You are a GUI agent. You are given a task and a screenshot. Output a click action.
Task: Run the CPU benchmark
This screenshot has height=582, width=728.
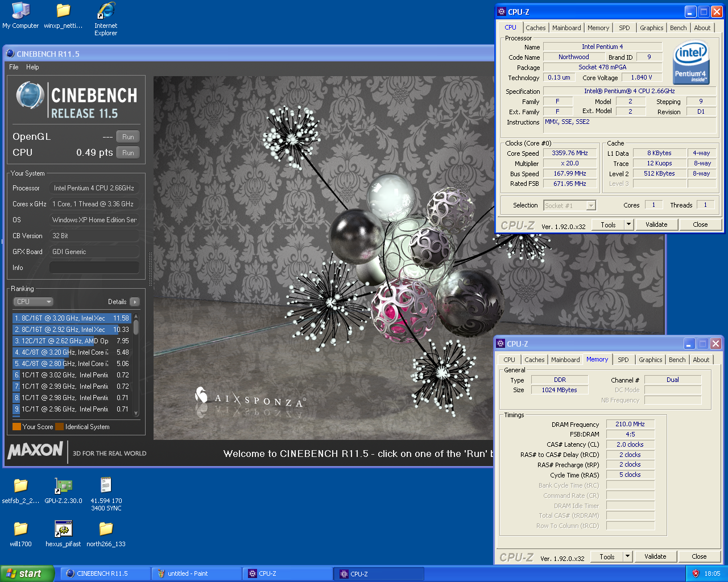pos(128,153)
